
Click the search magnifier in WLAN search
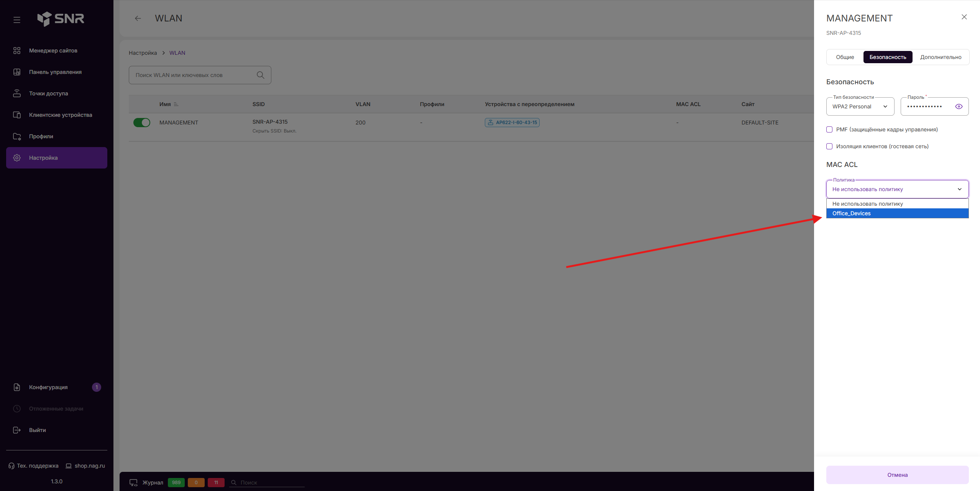261,75
